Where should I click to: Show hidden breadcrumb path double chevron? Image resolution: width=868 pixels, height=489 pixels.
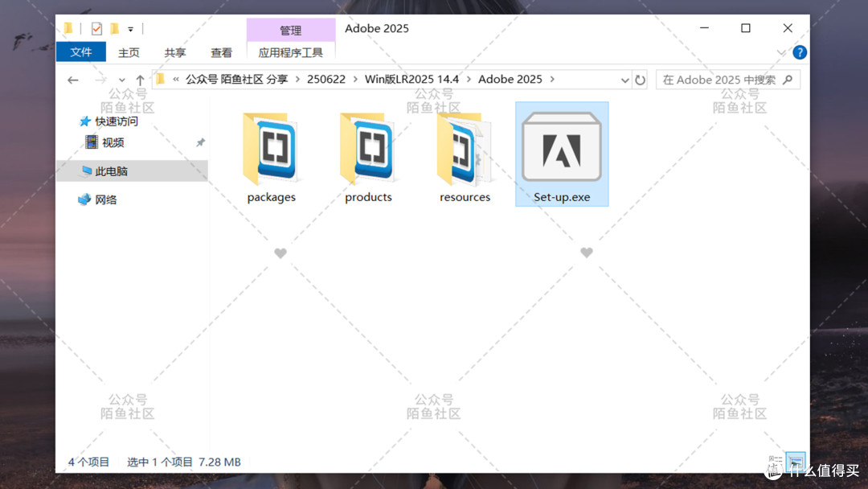click(175, 79)
